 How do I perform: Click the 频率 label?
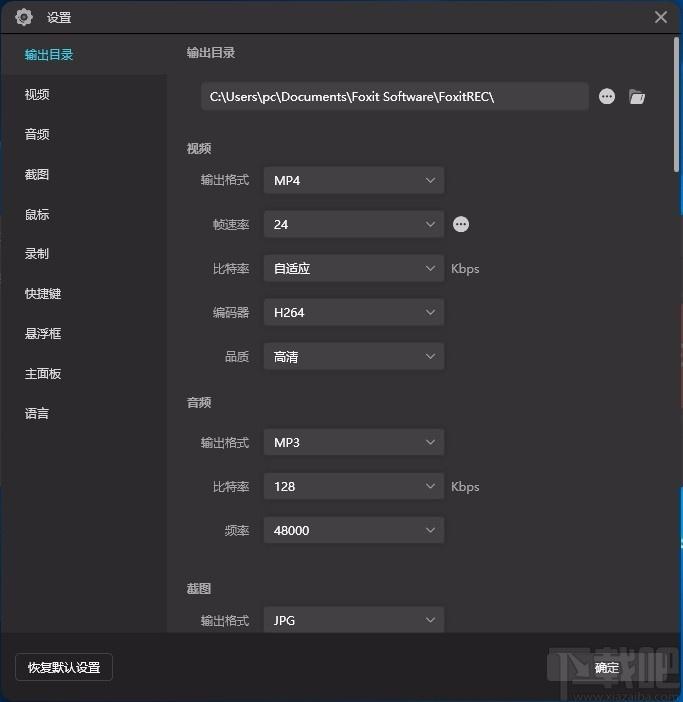237,531
